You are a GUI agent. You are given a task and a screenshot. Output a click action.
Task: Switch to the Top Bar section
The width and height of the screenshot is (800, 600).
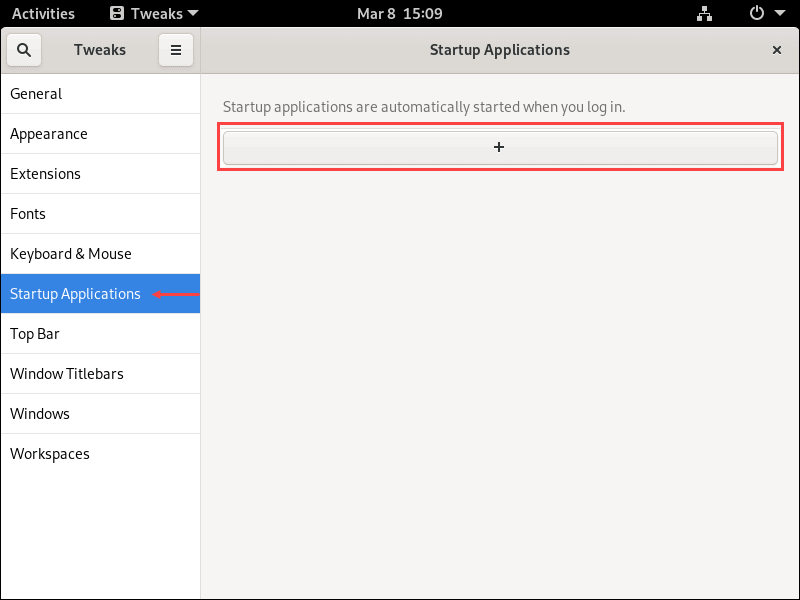(x=101, y=334)
